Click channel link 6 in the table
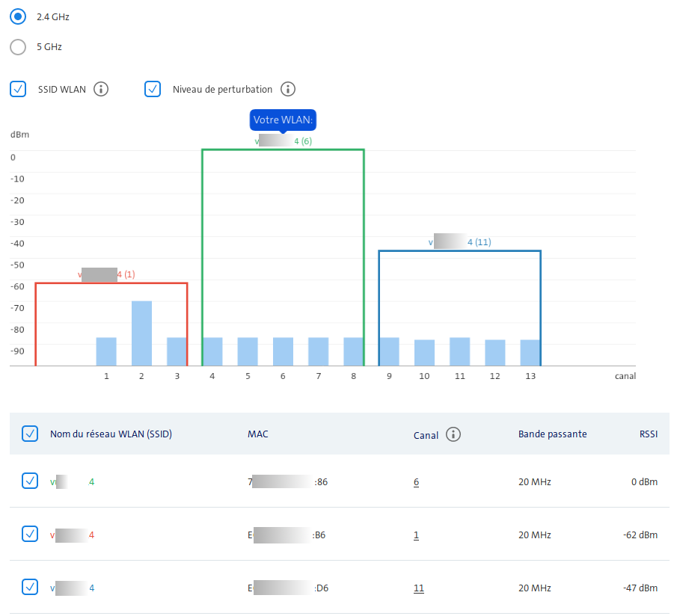 click(416, 482)
